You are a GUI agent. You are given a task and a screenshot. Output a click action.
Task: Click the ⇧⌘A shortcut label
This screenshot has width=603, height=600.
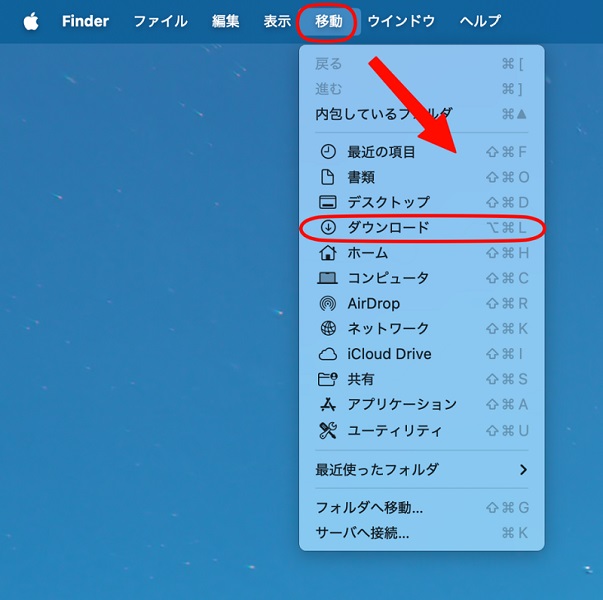tap(507, 405)
